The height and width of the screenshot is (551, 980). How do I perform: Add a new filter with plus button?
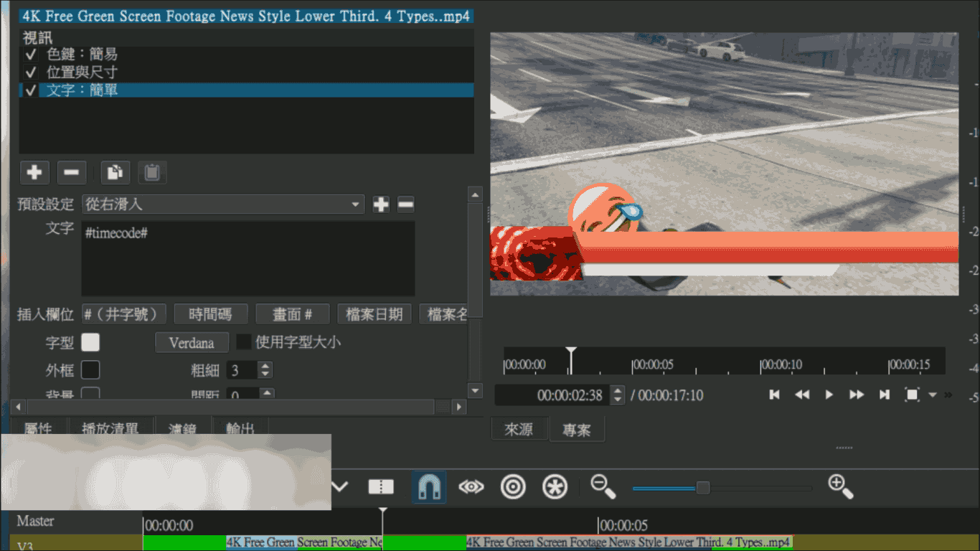(34, 172)
